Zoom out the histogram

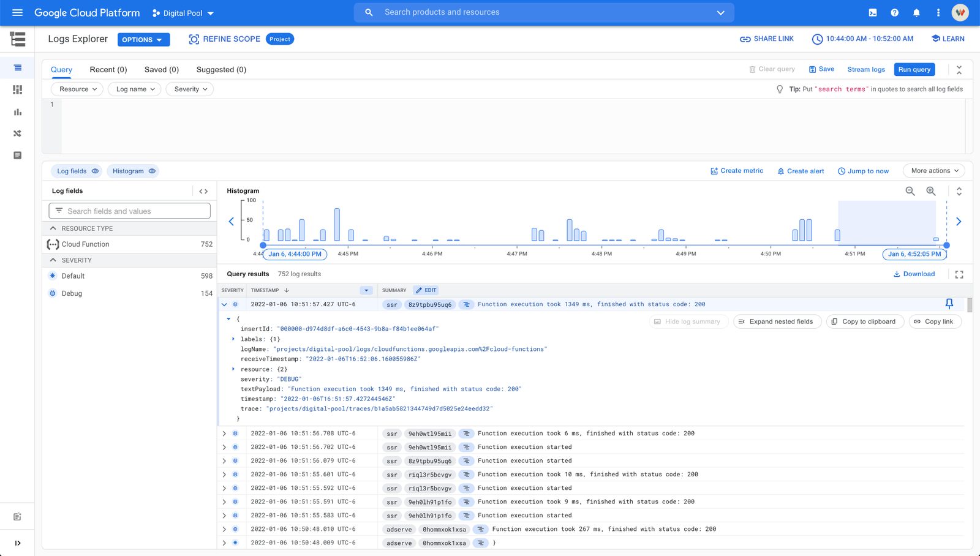(910, 191)
